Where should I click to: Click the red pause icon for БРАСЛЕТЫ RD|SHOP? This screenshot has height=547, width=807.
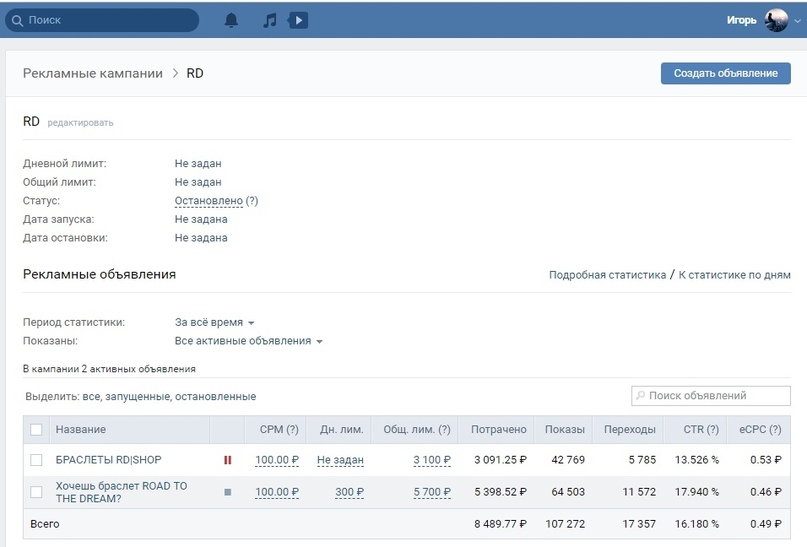(227, 460)
